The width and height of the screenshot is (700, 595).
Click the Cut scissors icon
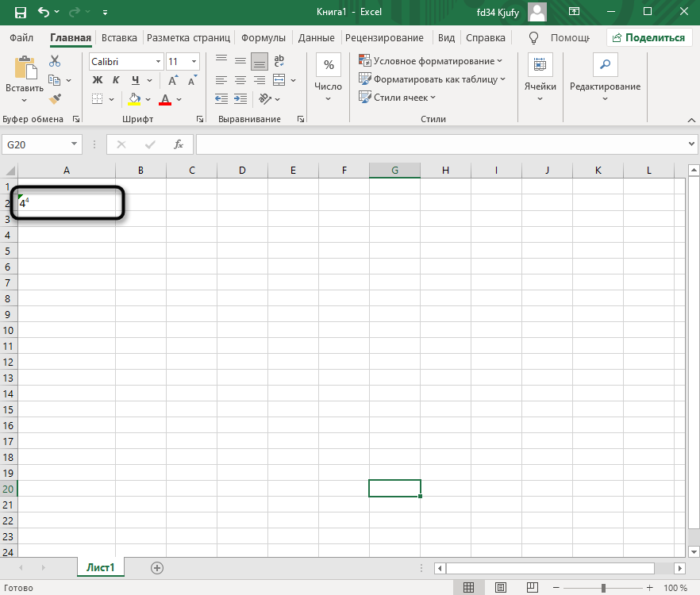coord(55,61)
